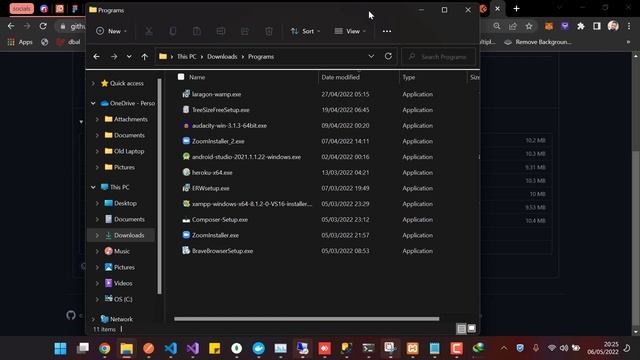Open File Explorer taskbar icon
This screenshot has width=640, height=360.
(127, 348)
